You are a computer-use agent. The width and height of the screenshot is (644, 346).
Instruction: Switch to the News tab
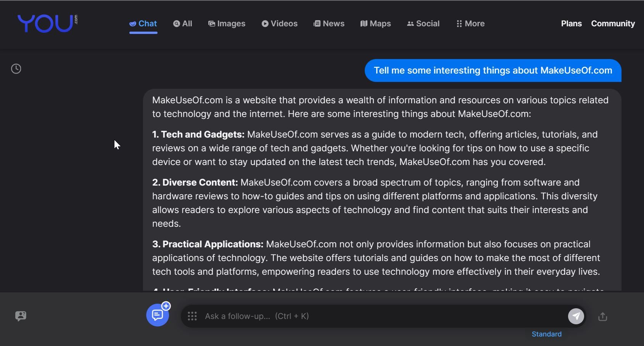[329, 24]
